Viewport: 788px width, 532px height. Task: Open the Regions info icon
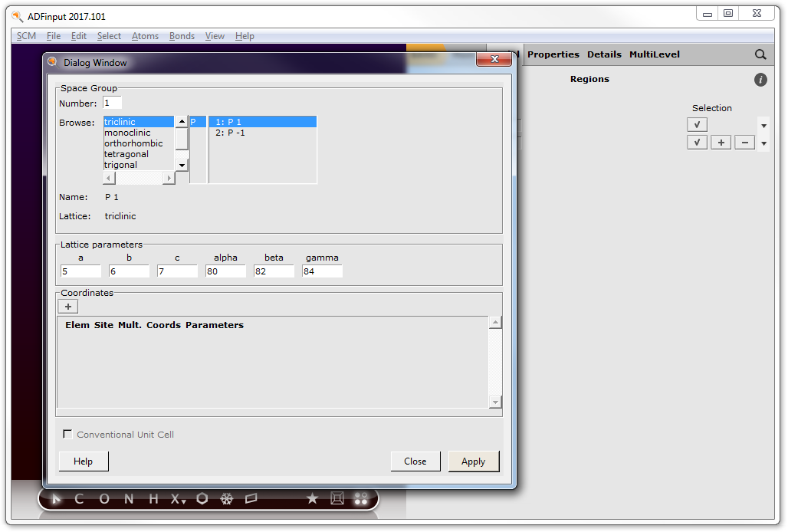(760, 80)
